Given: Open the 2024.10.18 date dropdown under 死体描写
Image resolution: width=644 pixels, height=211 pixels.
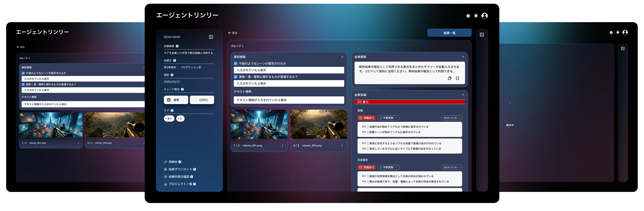Looking at the screenshot, I should click(451, 167).
